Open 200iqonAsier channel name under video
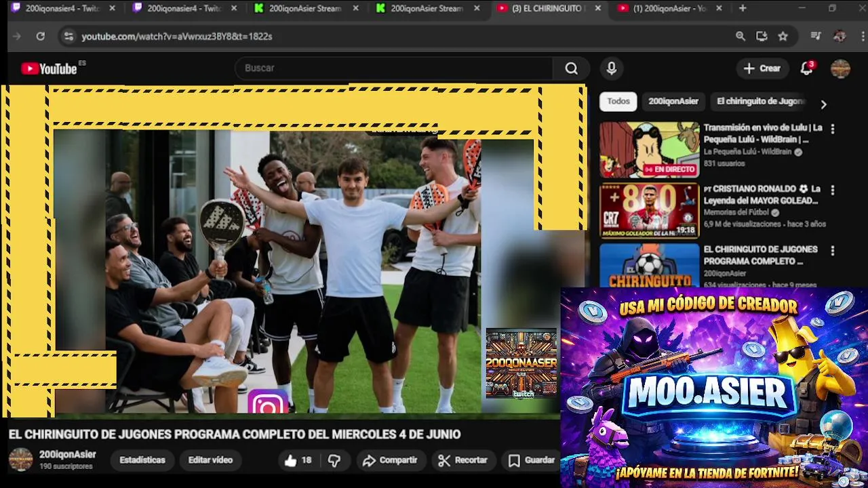This screenshot has width=868, height=488. 67,455
